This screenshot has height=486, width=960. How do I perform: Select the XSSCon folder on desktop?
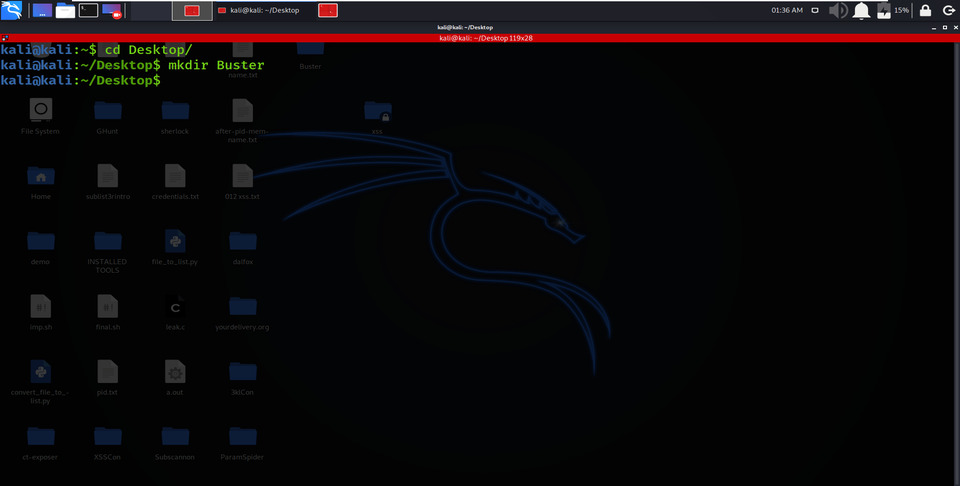coord(108,443)
